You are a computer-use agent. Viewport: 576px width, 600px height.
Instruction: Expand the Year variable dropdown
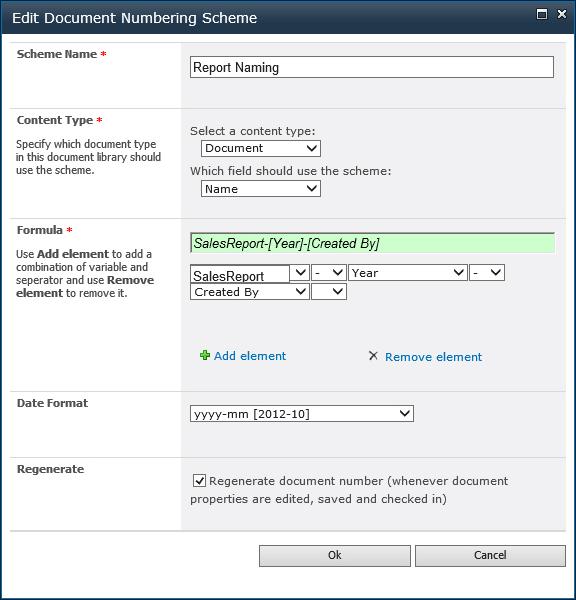[408, 273]
